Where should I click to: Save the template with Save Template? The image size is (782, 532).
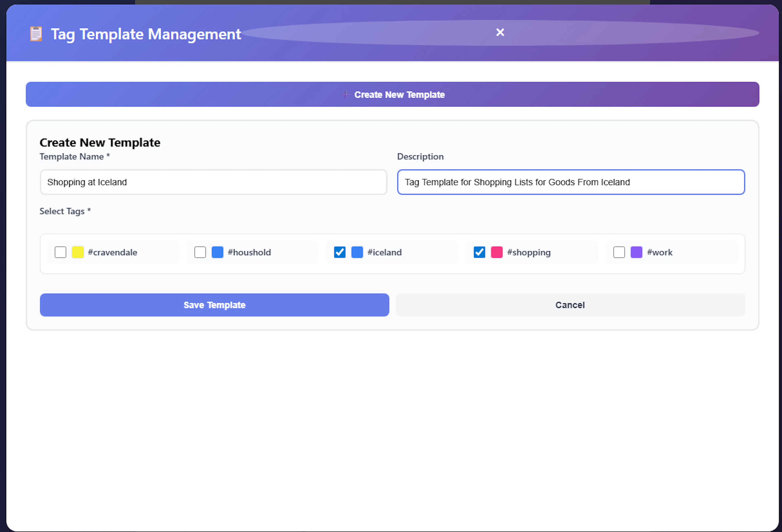(214, 305)
